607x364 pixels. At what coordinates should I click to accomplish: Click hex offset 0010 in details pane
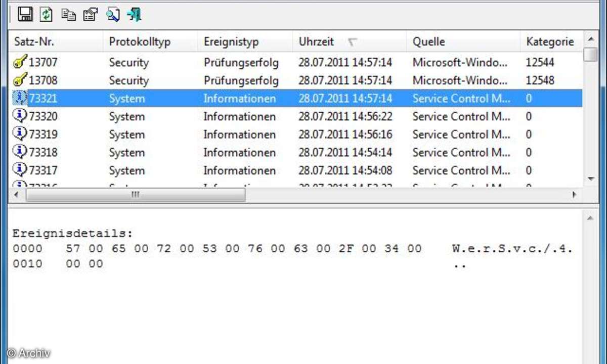pyautogui.click(x=27, y=264)
